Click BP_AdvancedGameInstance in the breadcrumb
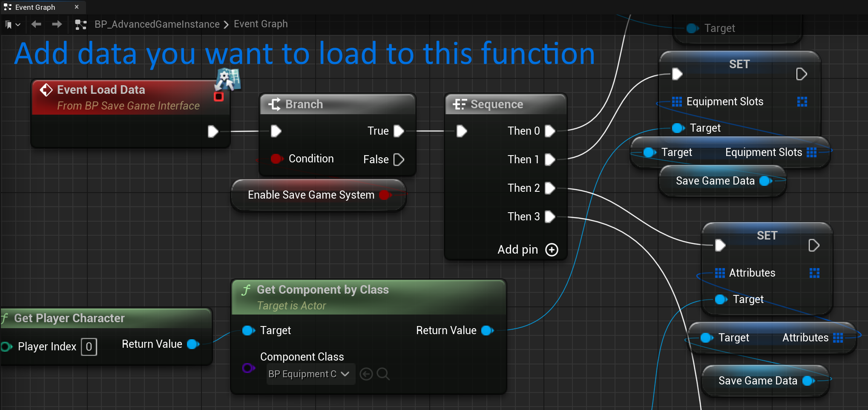This screenshot has height=410, width=868. click(x=157, y=24)
